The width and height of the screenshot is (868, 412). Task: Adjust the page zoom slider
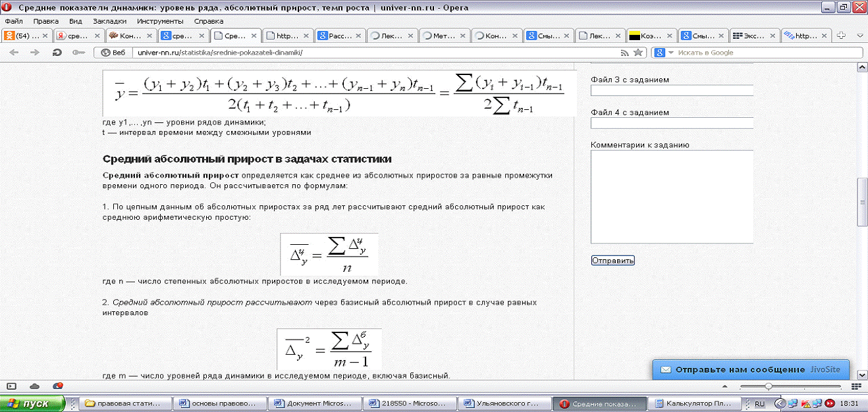click(x=768, y=386)
